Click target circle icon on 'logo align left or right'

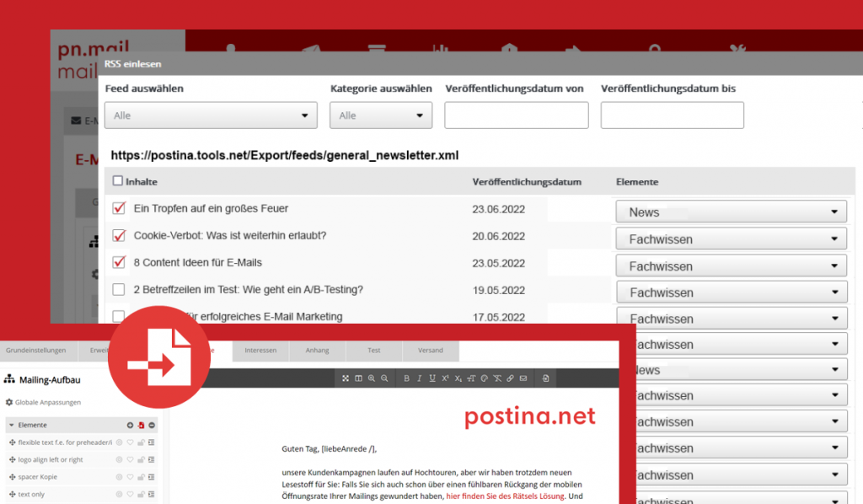click(x=119, y=459)
